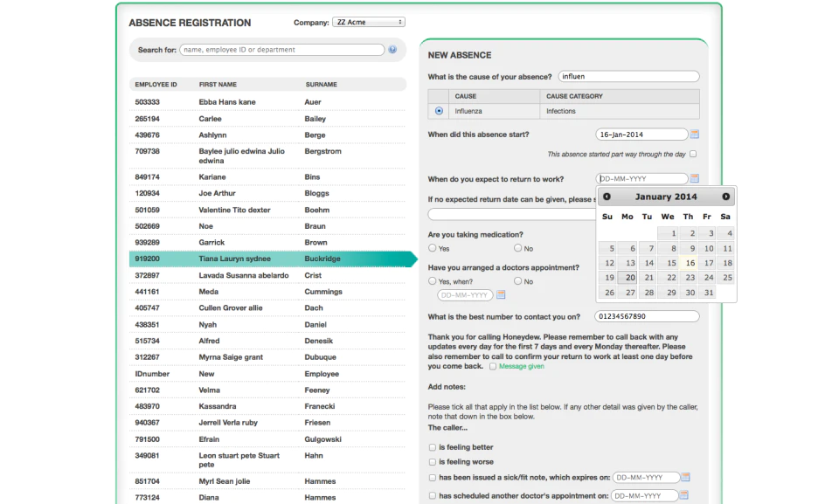Click the search help icon
Screen dimensions: 839x504
[x=392, y=50]
